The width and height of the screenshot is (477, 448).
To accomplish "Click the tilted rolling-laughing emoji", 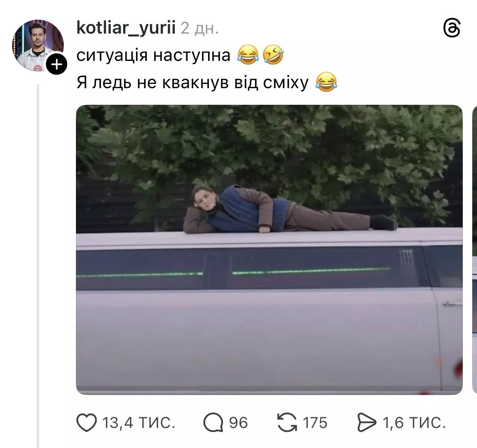I will (273, 55).
